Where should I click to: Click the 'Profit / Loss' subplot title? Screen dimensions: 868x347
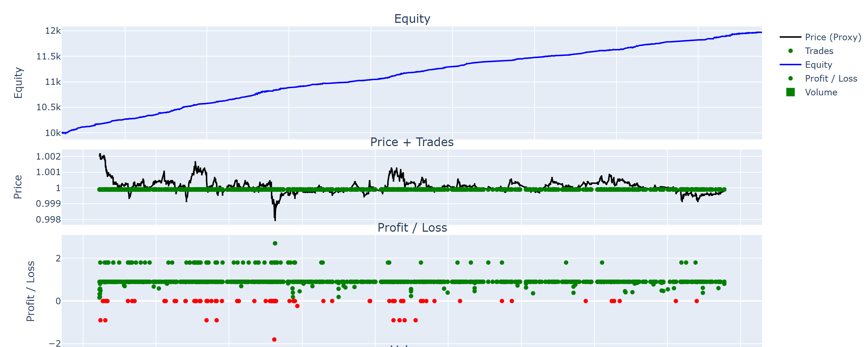click(x=412, y=227)
